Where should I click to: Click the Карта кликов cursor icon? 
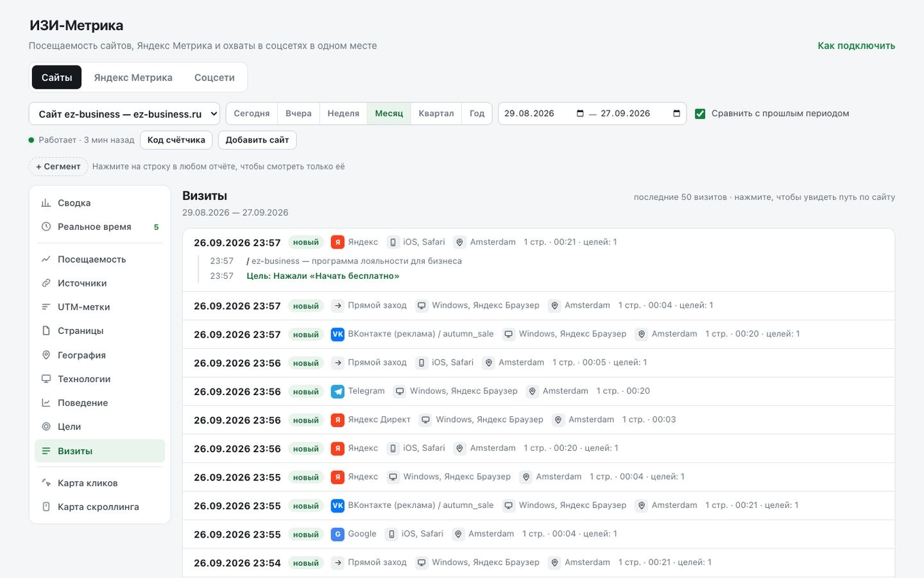click(46, 483)
